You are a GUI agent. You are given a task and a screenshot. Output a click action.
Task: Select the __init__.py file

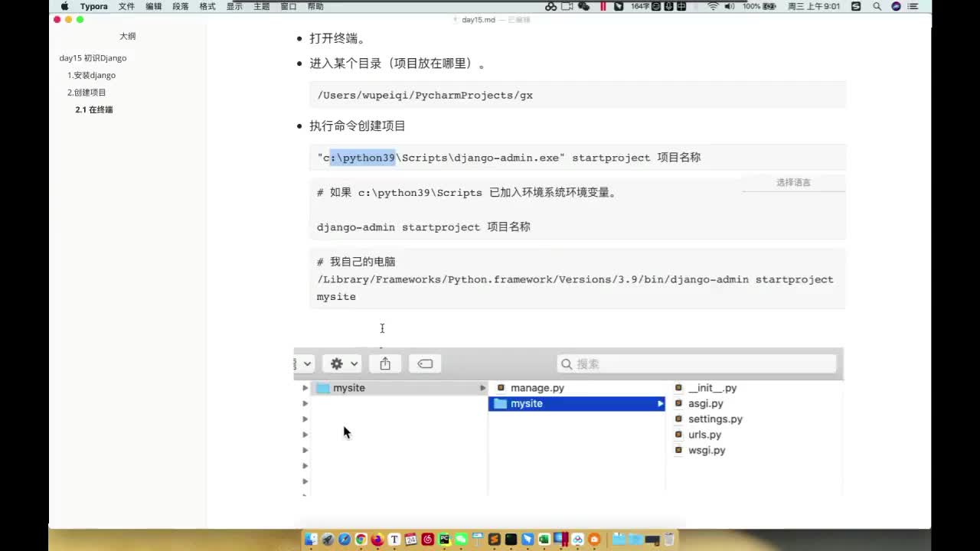[x=712, y=388]
